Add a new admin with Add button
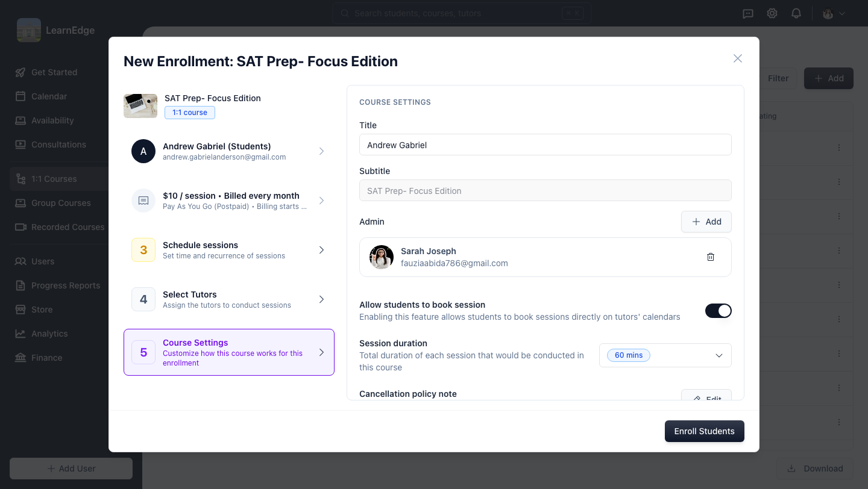868x489 pixels. [x=706, y=222]
